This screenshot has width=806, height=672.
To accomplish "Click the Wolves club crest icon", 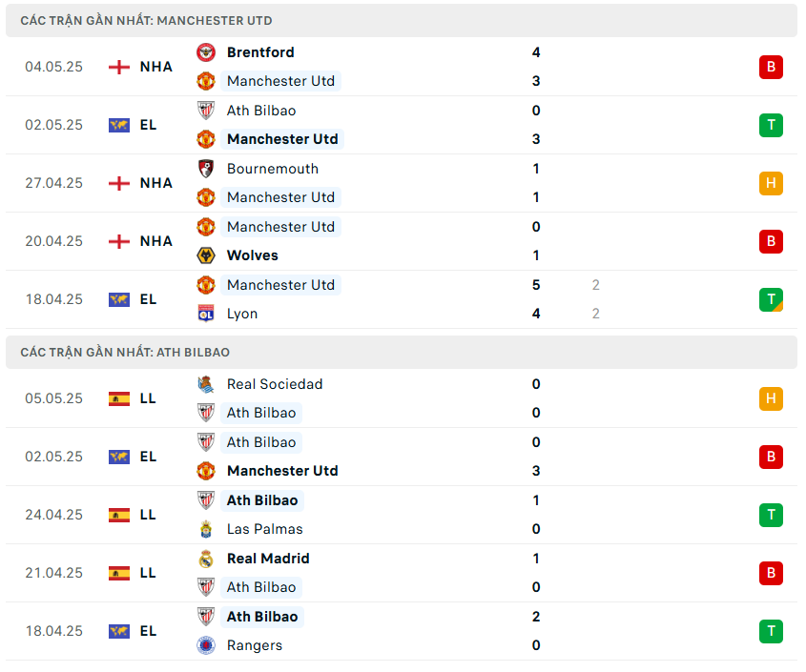I will pos(206,255).
